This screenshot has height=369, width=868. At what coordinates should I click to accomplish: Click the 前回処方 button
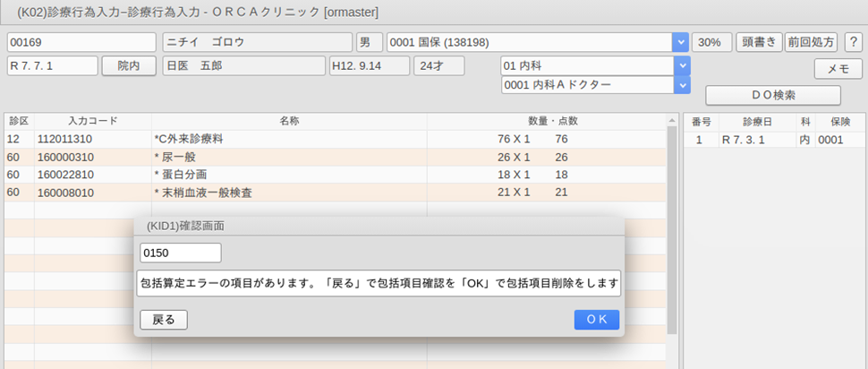tap(811, 42)
